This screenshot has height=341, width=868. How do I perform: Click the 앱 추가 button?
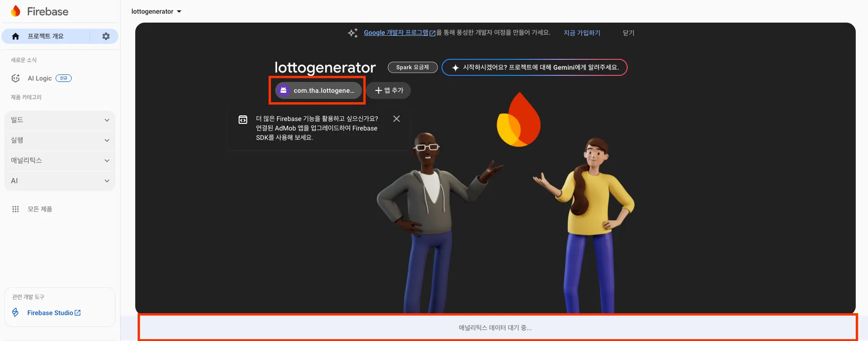(x=389, y=90)
